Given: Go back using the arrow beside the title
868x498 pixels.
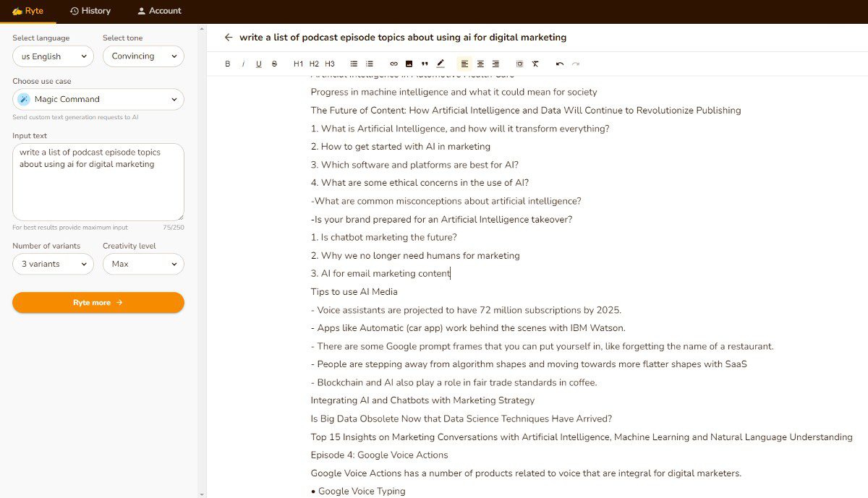Looking at the screenshot, I should (x=229, y=37).
